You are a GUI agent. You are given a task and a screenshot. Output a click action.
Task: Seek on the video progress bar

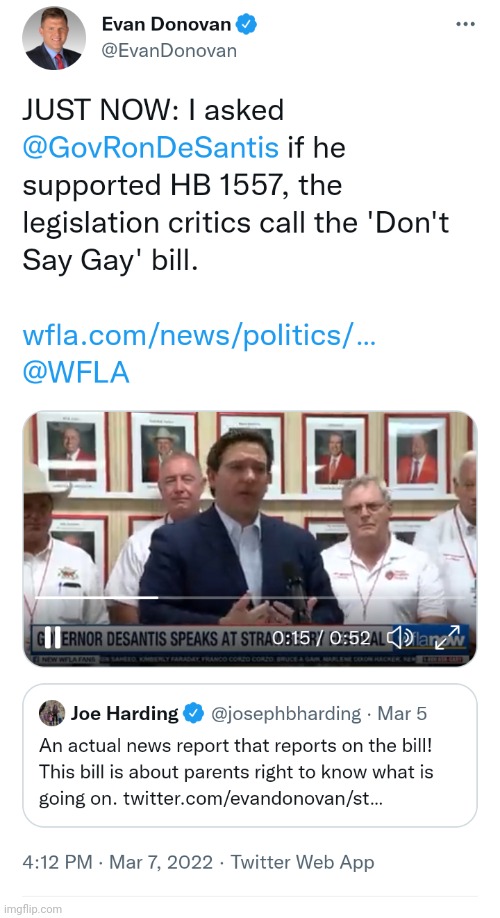click(x=249, y=598)
